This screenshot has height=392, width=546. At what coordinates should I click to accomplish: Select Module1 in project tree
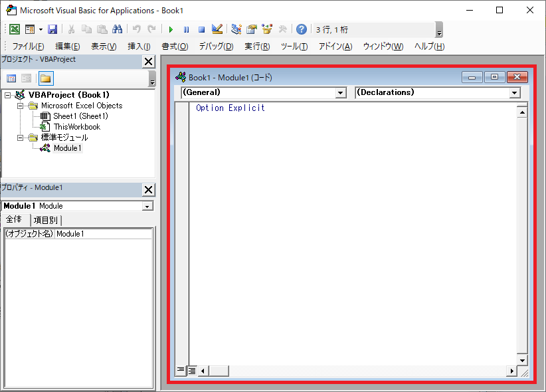tap(68, 148)
